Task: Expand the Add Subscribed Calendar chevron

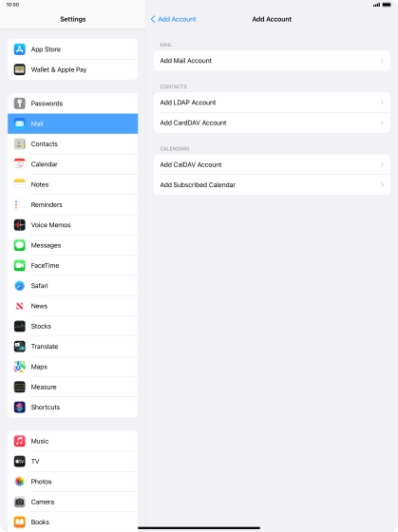Action: click(382, 185)
